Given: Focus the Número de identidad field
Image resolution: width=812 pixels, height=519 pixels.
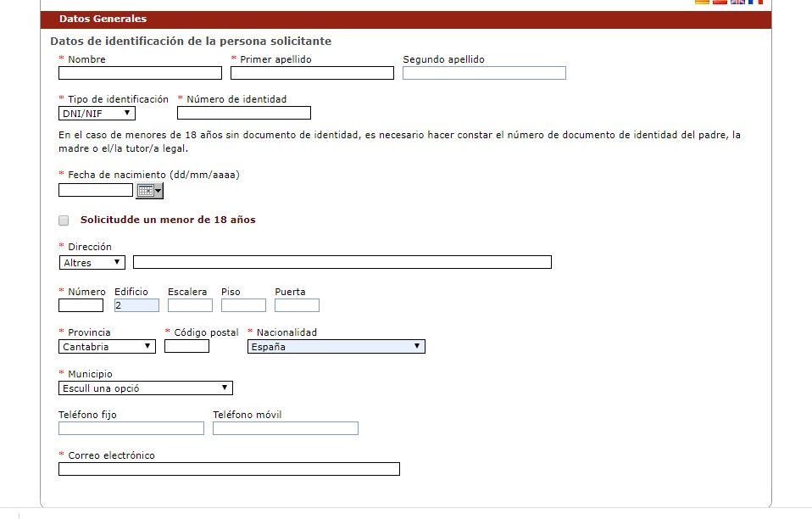Looking at the screenshot, I should pyautogui.click(x=244, y=113).
